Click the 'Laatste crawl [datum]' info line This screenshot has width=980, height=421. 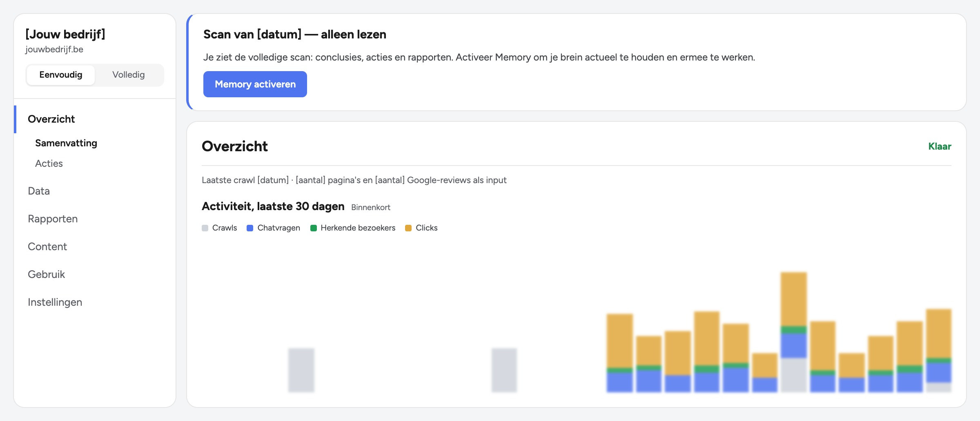tap(354, 180)
